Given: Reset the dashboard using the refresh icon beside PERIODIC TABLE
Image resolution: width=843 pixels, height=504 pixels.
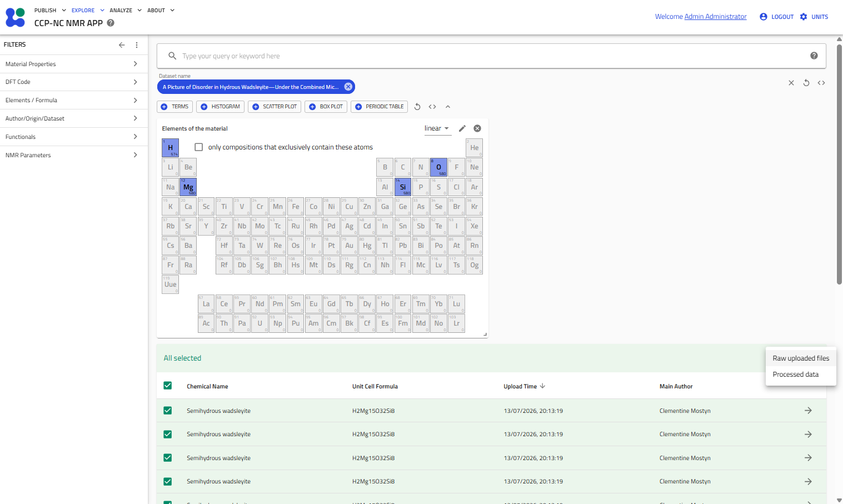Looking at the screenshot, I should tap(417, 107).
